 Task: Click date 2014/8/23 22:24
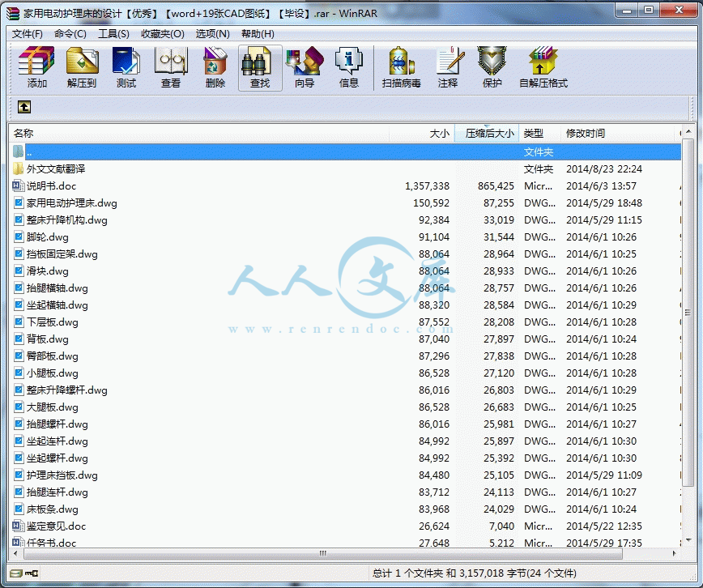click(x=604, y=168)
